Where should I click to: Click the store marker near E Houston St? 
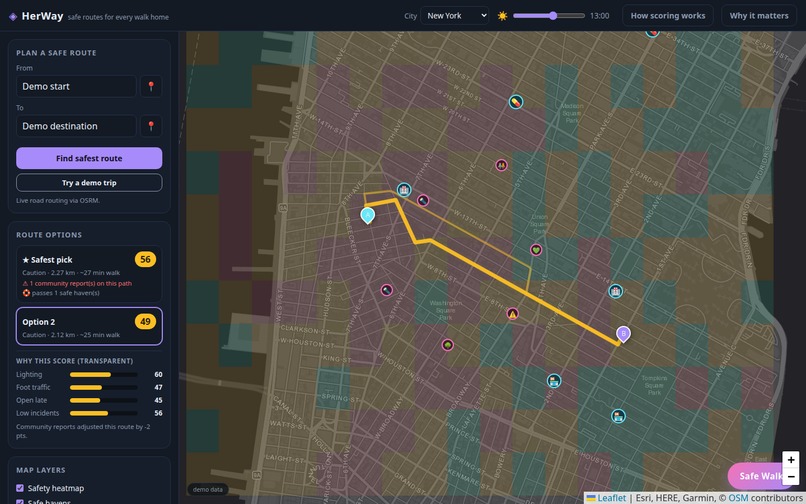(x=618, y=416)
